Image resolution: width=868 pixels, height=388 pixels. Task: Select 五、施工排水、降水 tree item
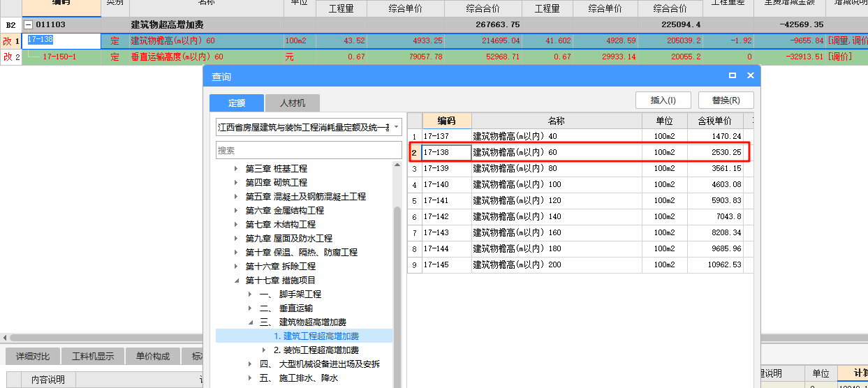pyautogui.click(x=299, y=378)
